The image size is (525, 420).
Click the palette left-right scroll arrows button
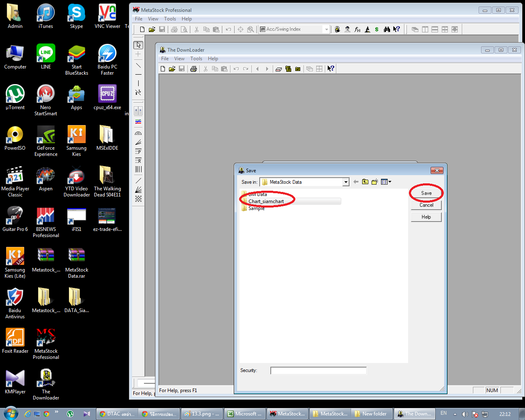pyautogui.click(x=138, y=111)
